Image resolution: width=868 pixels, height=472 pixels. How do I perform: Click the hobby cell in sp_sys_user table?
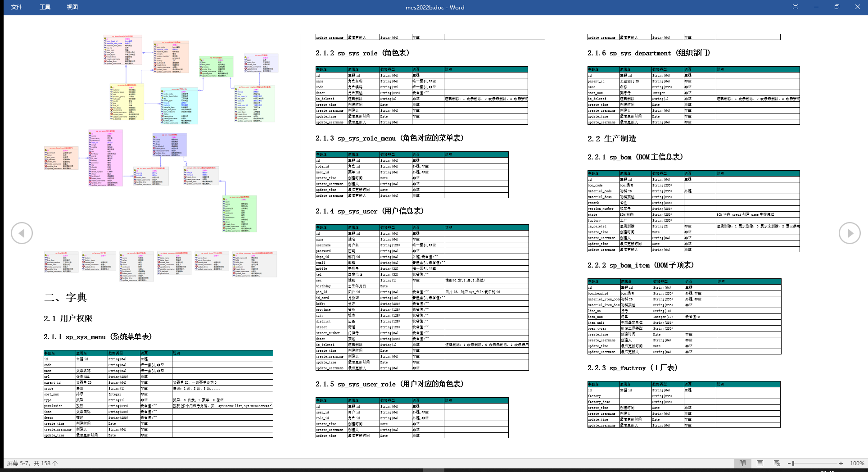click(331, 304)
